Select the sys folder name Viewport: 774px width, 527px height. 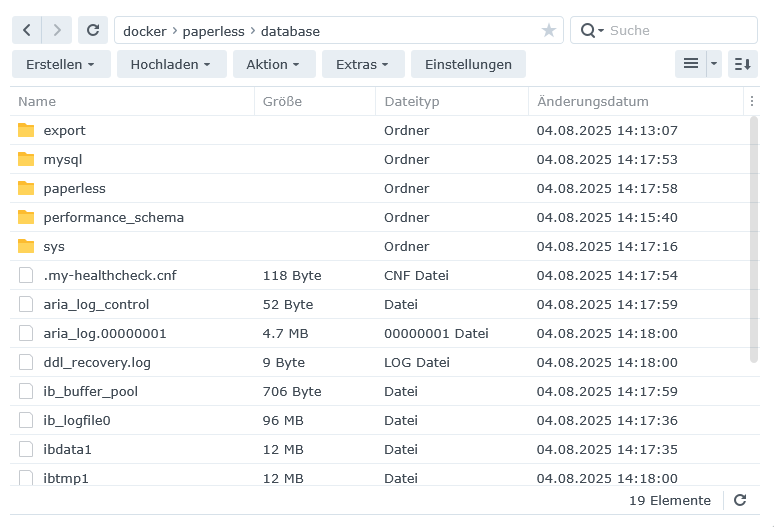(54, 246)
